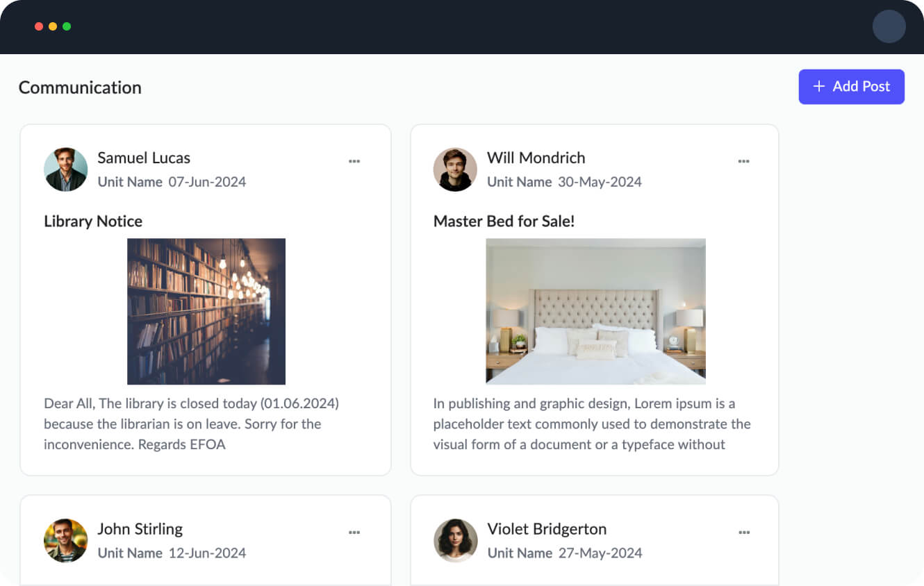Click Samuel Lucas's profile avatar
924x586 pixels.
coord(66,169)
